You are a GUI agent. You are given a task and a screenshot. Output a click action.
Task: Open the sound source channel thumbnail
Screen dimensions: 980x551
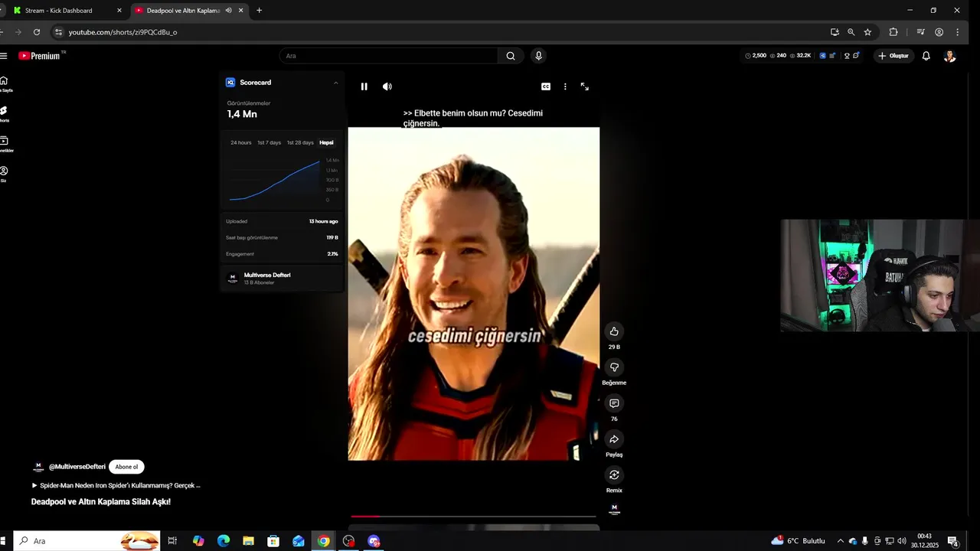point(614,509)
